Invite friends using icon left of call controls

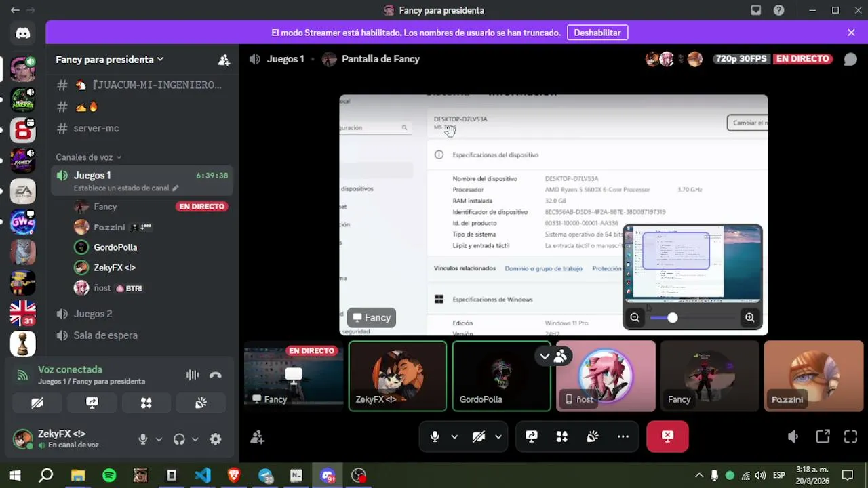(x=257, y=437)
